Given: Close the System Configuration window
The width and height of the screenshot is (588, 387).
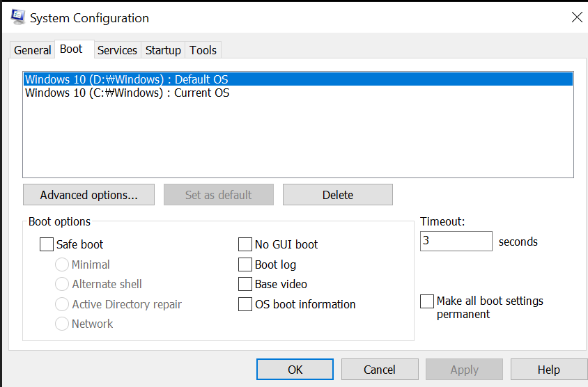Looking at the screenshot, I should 577,17.
